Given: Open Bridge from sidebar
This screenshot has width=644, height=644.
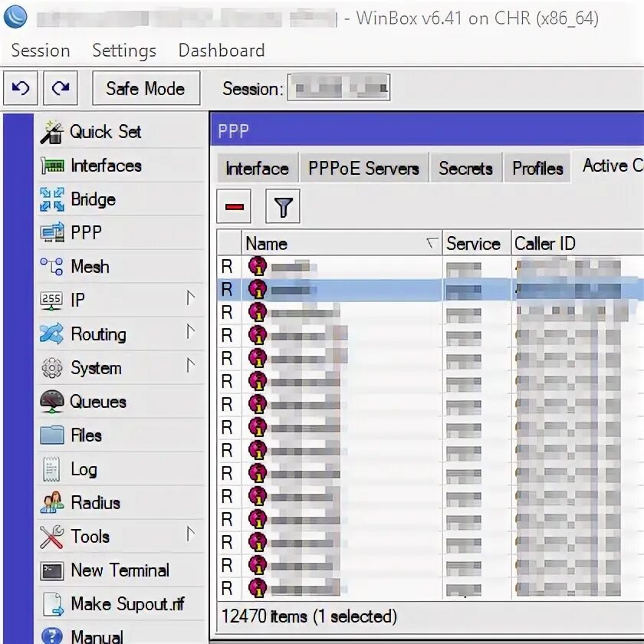Looking at the screenshot, I should point(120,199).
